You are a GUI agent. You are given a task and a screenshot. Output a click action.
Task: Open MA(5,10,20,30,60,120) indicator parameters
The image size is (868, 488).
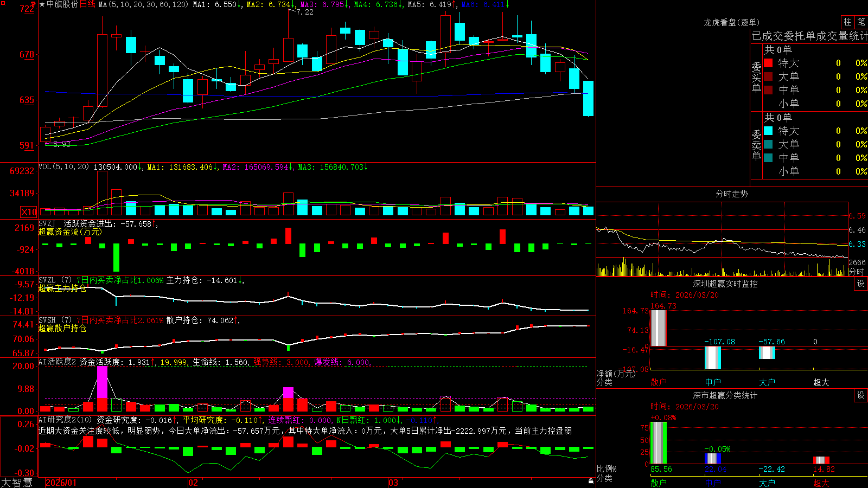pos(143,4)
